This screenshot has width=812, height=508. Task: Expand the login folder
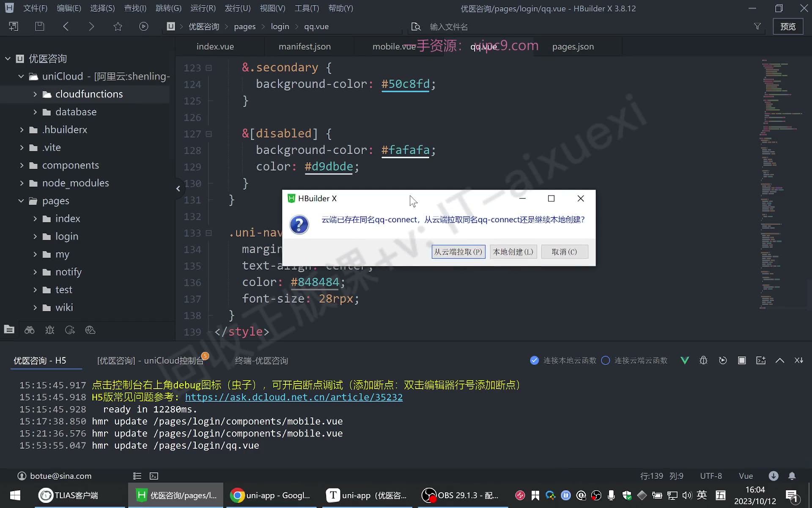pyautogui.click(x=35, y=236)
